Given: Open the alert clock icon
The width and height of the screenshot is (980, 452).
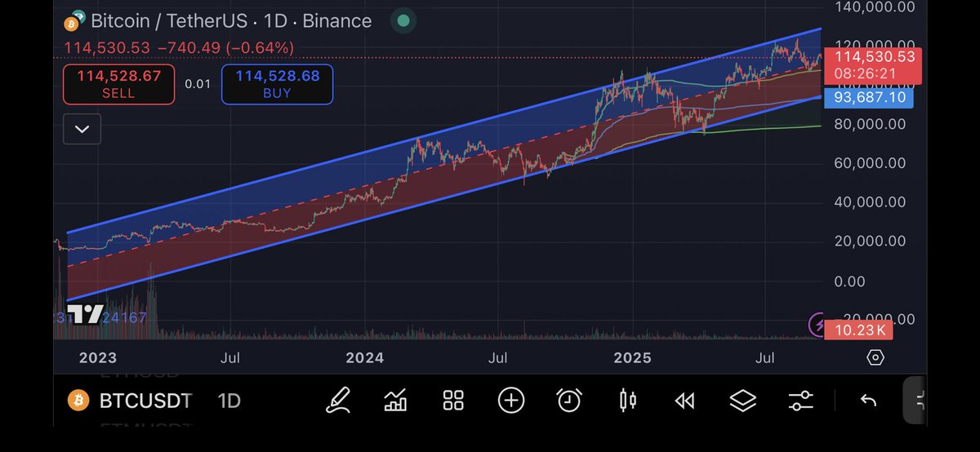Looking at the screenshot, I should [569, 401].
